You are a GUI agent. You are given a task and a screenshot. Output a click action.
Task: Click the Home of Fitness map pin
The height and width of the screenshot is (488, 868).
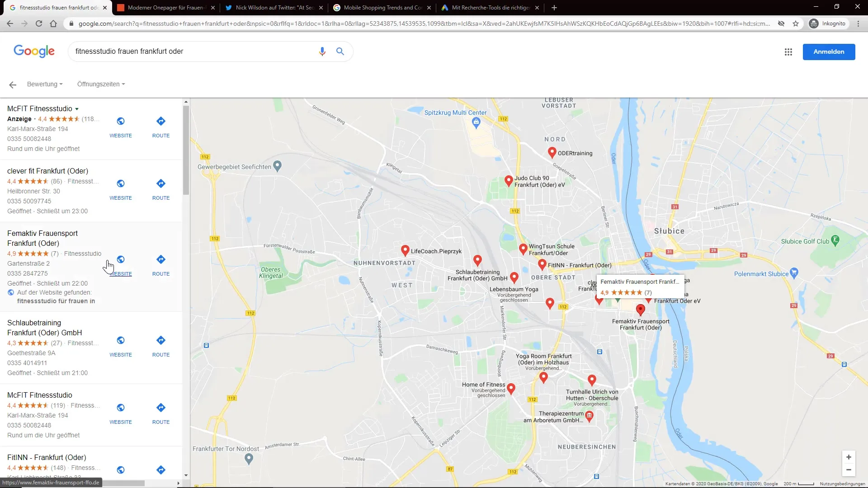tap(511, 389)
